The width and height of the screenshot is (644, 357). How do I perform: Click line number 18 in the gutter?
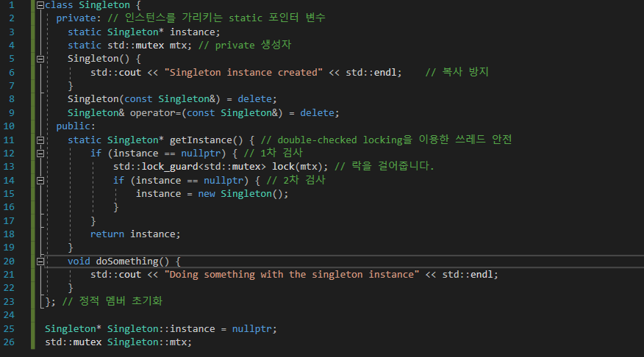pyautogui.click(x=9, y=234)
